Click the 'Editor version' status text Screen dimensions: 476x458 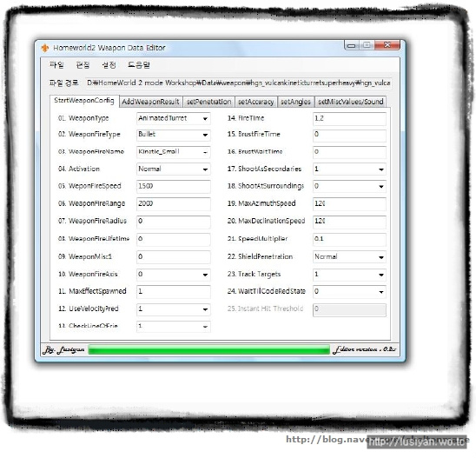(x=365, y=349)
